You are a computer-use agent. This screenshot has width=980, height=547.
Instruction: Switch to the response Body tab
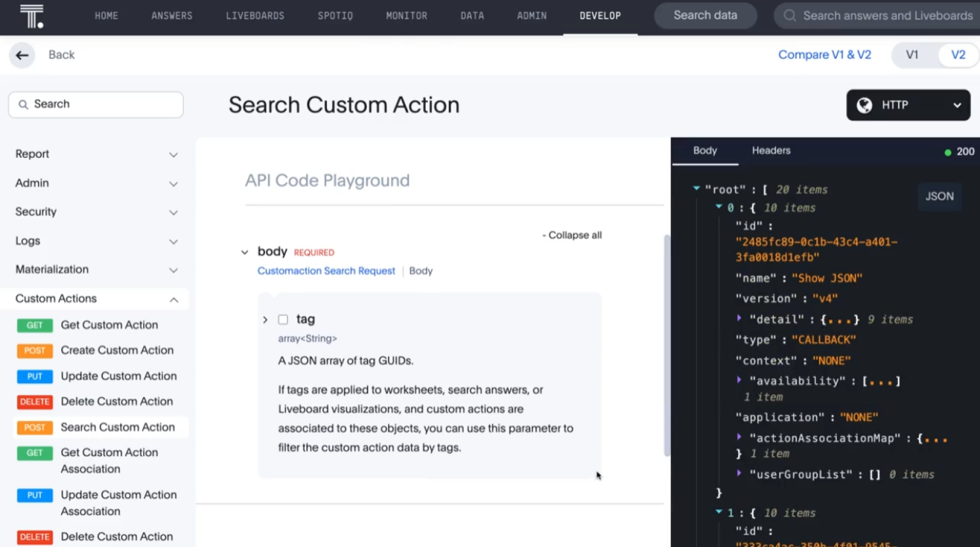(705, 151)
